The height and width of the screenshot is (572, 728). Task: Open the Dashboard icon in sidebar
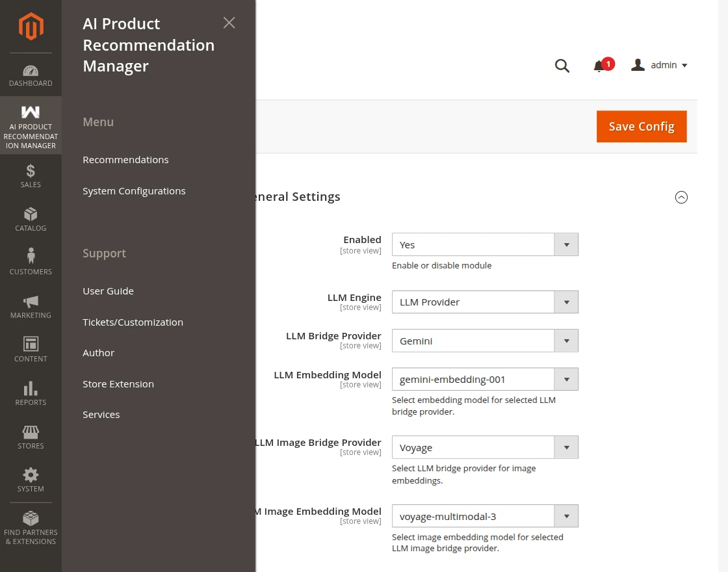(x=31, y=71)
